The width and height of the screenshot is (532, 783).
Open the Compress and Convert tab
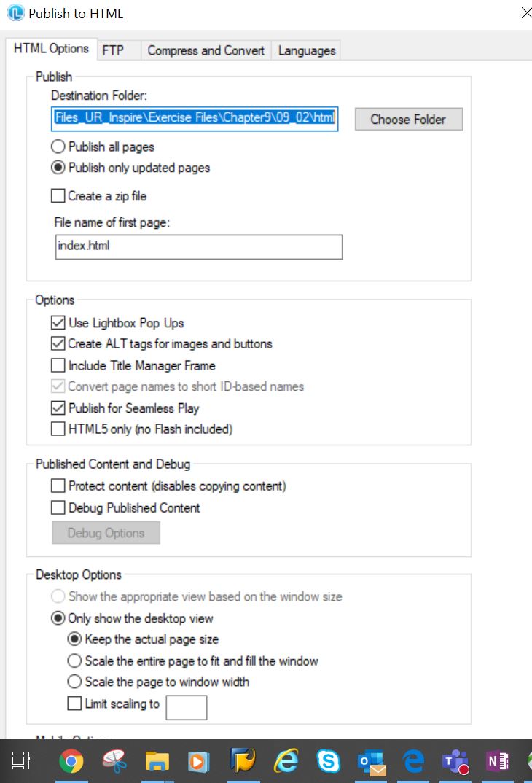(206, 50)
